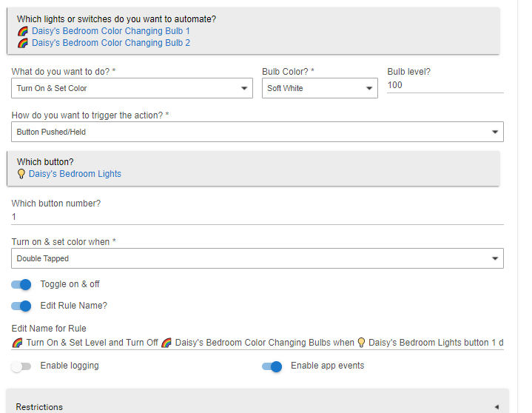532x413 pixels.
Task: Click the Which button number field
Action: click(257, 217)
